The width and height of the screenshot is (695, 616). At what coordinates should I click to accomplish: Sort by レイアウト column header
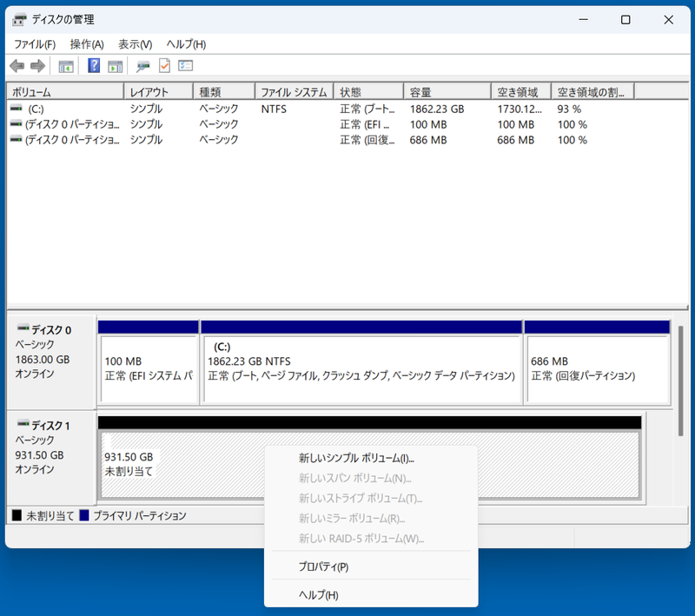point(159,92)
